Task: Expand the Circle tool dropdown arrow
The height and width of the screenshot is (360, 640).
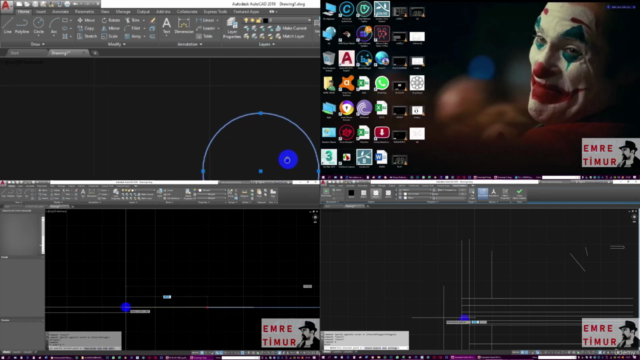Action: pyautogui.click(x=38, y=36)
